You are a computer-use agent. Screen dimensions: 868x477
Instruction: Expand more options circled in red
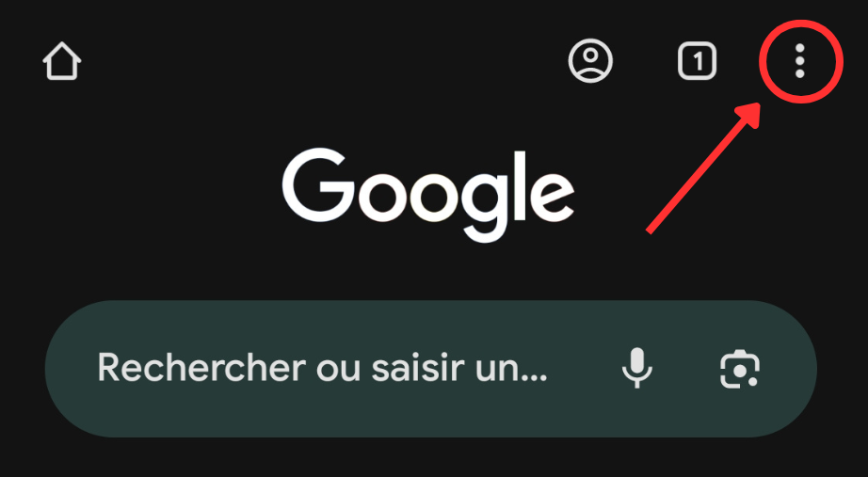[799, 61]
